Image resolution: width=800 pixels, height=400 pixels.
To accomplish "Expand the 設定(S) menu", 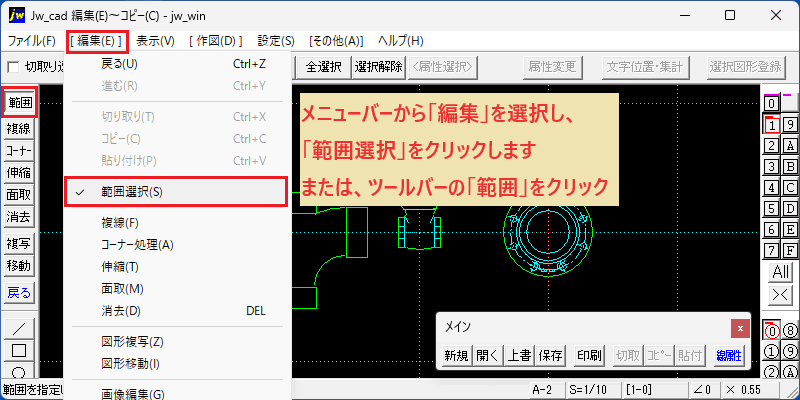I will [276, 41].
